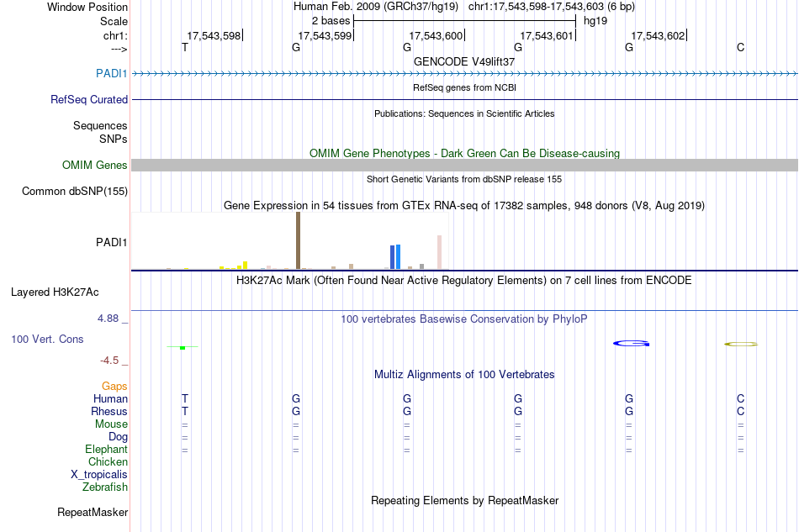
Task: Select the Rhesus species row label
Action: click(x=109, y=411)
